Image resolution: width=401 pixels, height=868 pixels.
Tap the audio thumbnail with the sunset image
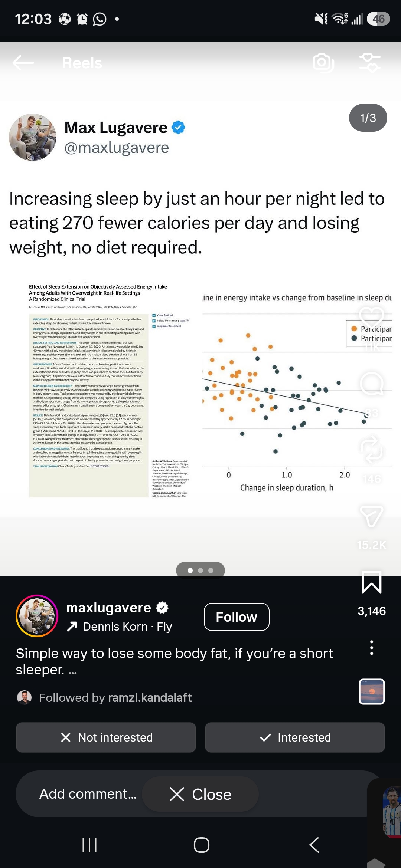tap(372, 691)
